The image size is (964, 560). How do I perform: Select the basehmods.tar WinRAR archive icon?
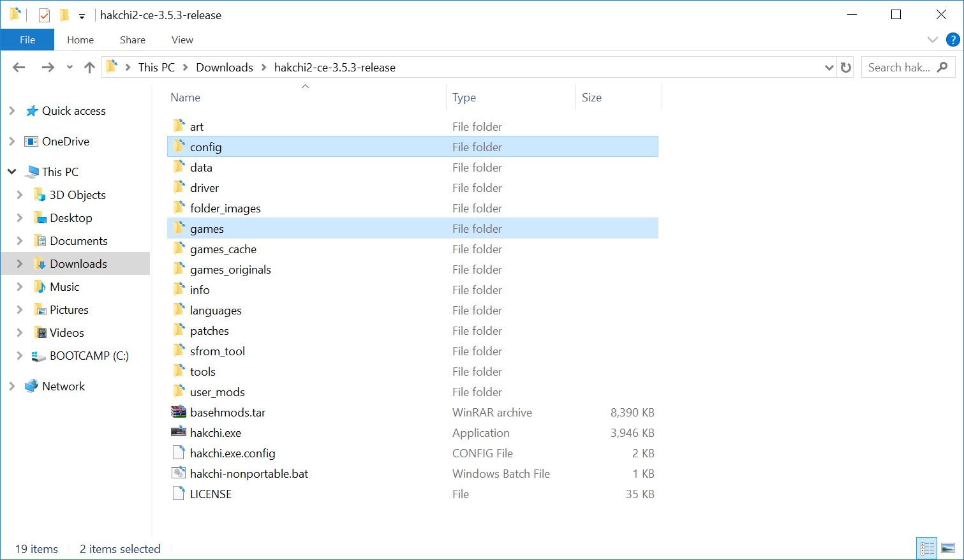tap(179, 412)
